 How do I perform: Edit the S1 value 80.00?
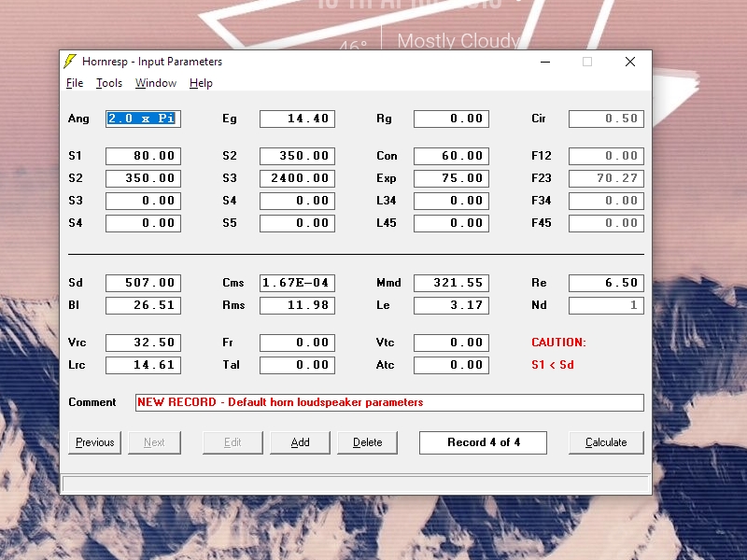tap(143, 156)
